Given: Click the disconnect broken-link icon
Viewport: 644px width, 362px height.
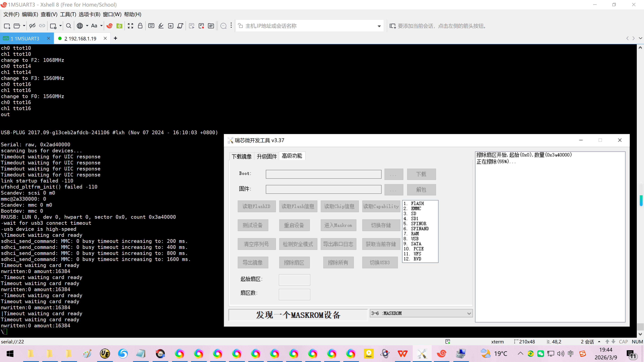Looking at the screenshot, I should pyautogui.click(x=32, y=26).
